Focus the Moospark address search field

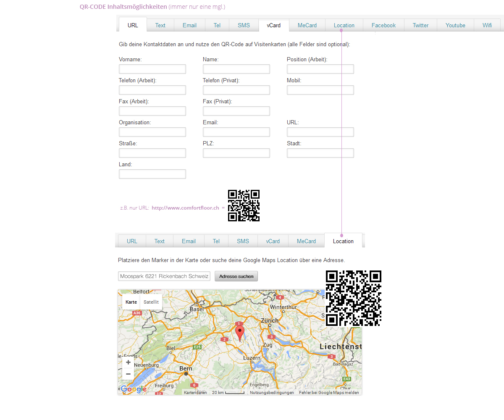(x=164, y=276)
